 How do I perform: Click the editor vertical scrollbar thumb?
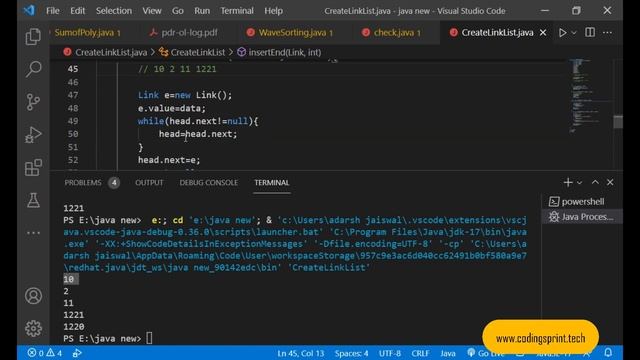[618, 121]
